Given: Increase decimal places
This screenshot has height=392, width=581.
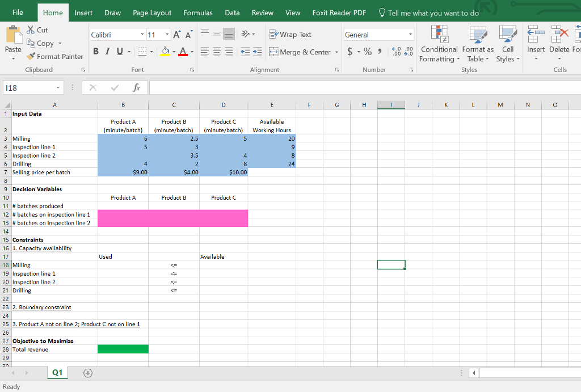Looking at the screenshot, I should click(x=396, y=52).
